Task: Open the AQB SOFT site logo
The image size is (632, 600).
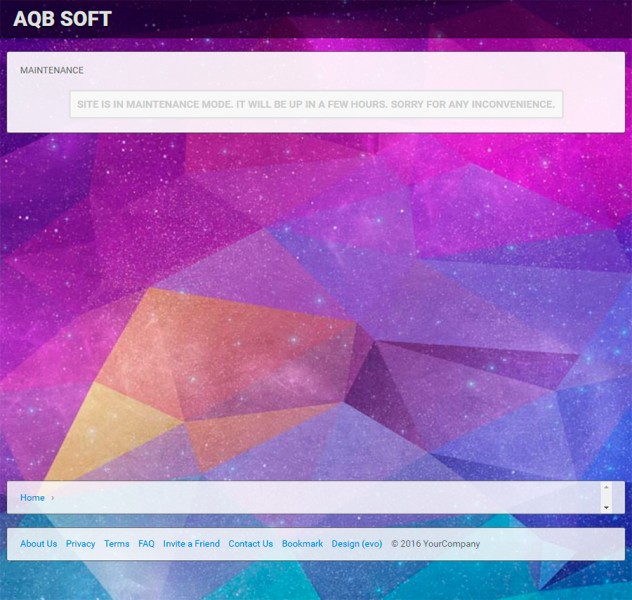Action: pyautogui.click(x=62, y=19)
